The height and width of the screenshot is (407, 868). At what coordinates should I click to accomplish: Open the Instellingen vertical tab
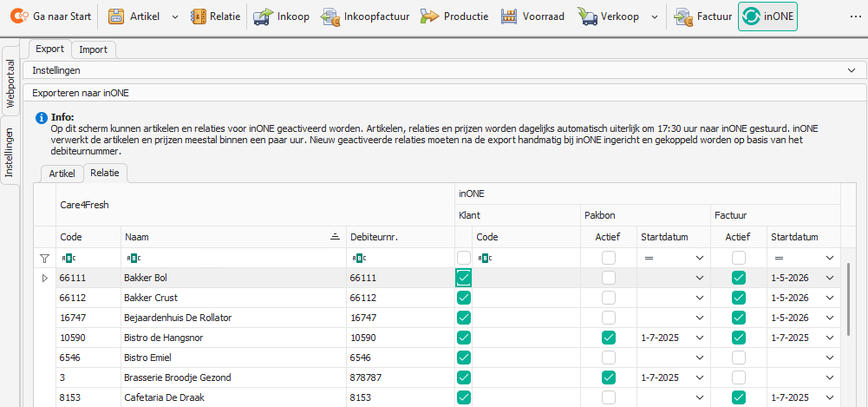point(10,152)
